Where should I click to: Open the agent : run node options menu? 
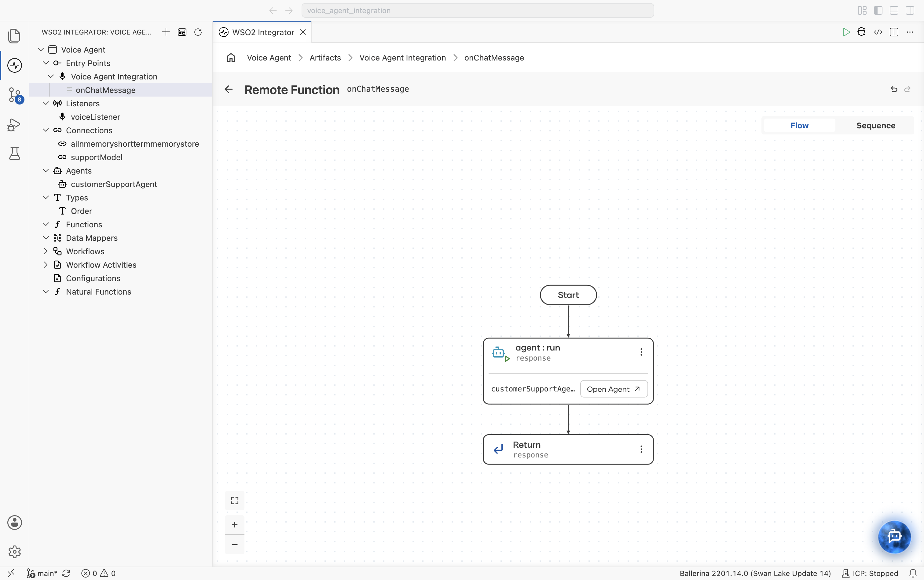click(x=641, y=352)
